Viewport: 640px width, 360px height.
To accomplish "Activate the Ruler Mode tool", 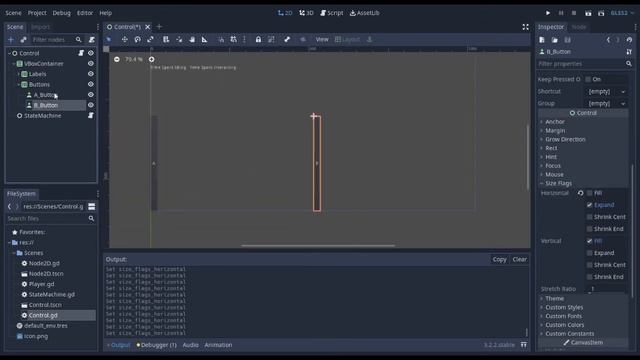I will point(204,40).
